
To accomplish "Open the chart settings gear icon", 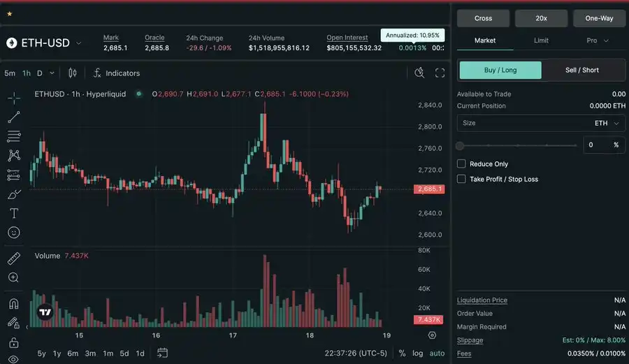I will pyautogui.click(x=432, y=335).
